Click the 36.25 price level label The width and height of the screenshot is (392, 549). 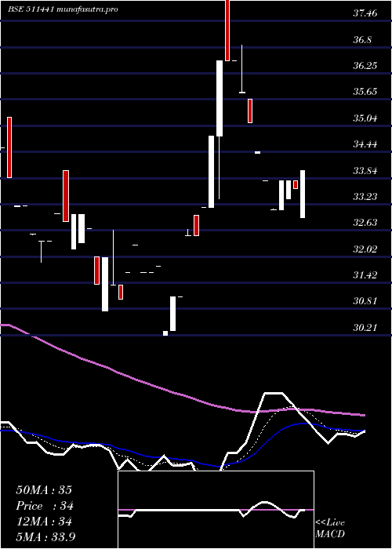coord(365,66)
